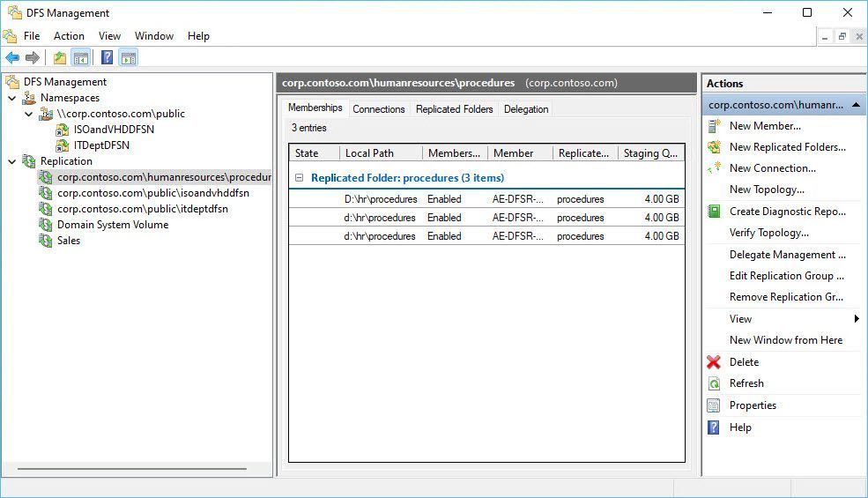Click the Forward arrow toolbar icon
This screenshot has width=868, height=498.
click(33, 57)
